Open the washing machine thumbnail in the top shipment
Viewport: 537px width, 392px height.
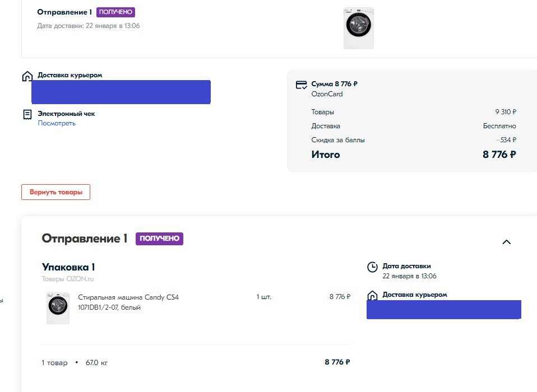(x=358, y=28)
